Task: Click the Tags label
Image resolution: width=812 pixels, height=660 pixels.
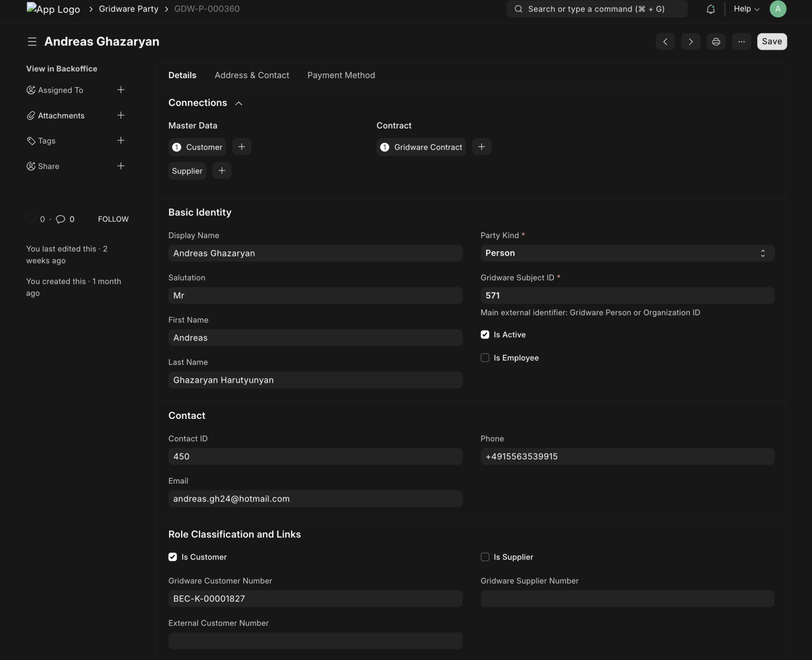Action: (47, 141)
